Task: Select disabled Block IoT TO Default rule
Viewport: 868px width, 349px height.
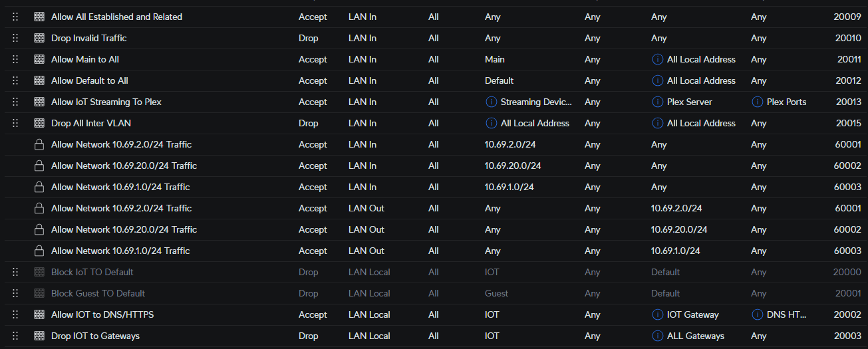Action: [x=92, y=272]
